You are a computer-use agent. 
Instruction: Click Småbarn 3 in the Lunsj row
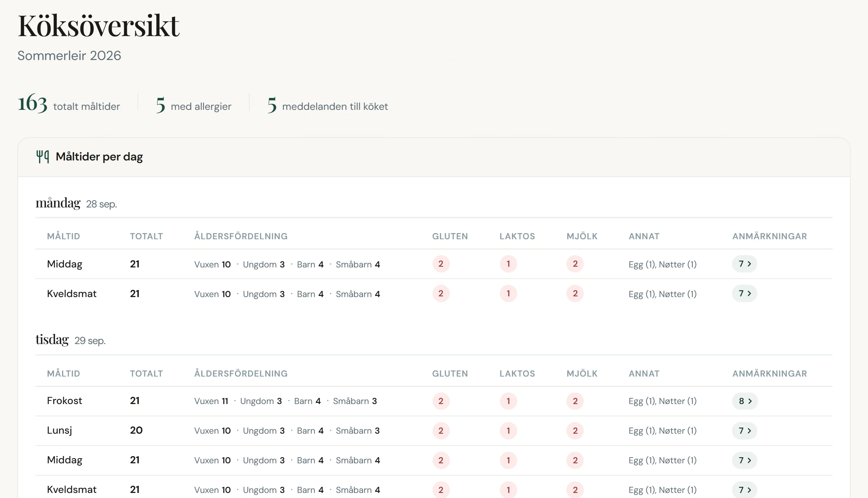coord(358,431)
